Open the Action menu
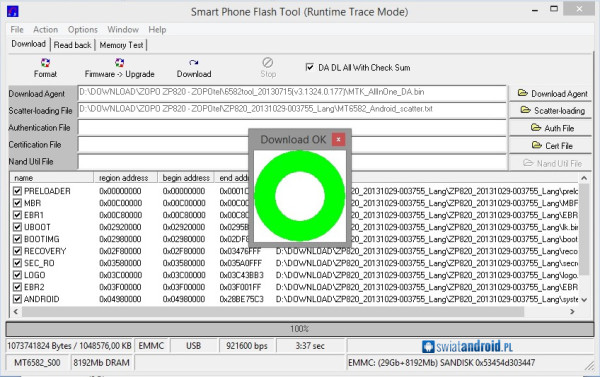 [46, 29]
